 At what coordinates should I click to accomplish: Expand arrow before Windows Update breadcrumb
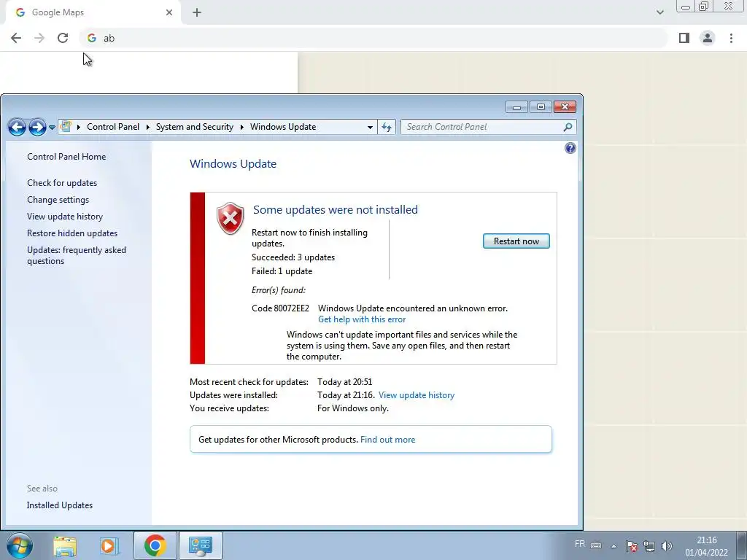pos(242,127)
